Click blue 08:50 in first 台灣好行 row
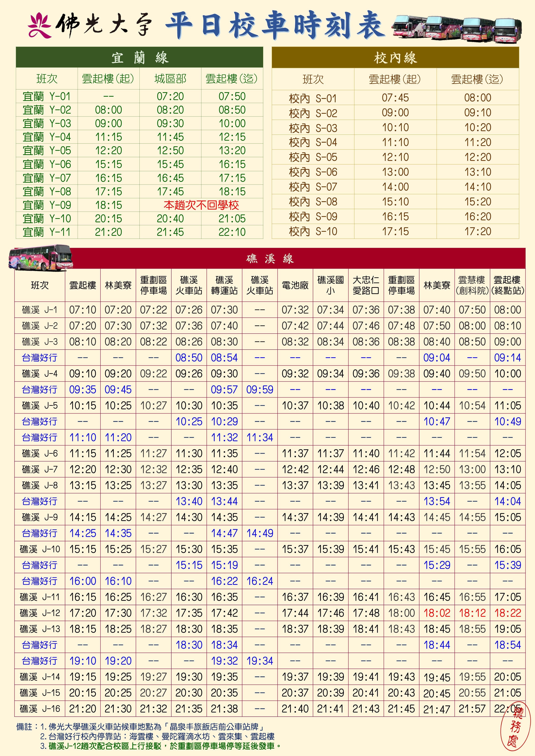Image resolution: width=535 pixels, height=756 pixels. coord(189,358)
